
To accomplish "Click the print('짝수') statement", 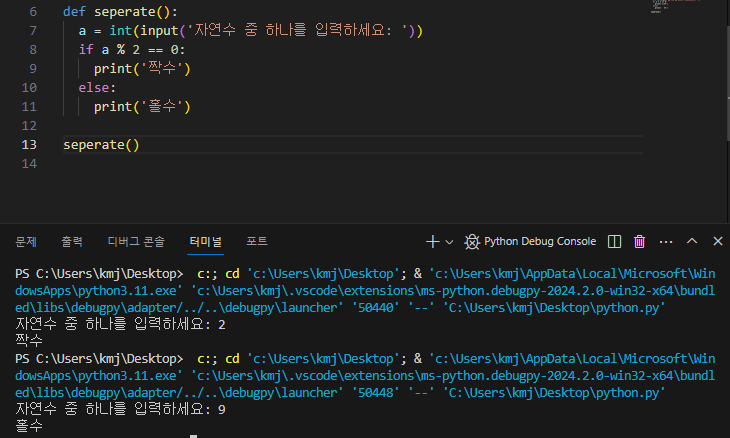I will coord(142,69).
